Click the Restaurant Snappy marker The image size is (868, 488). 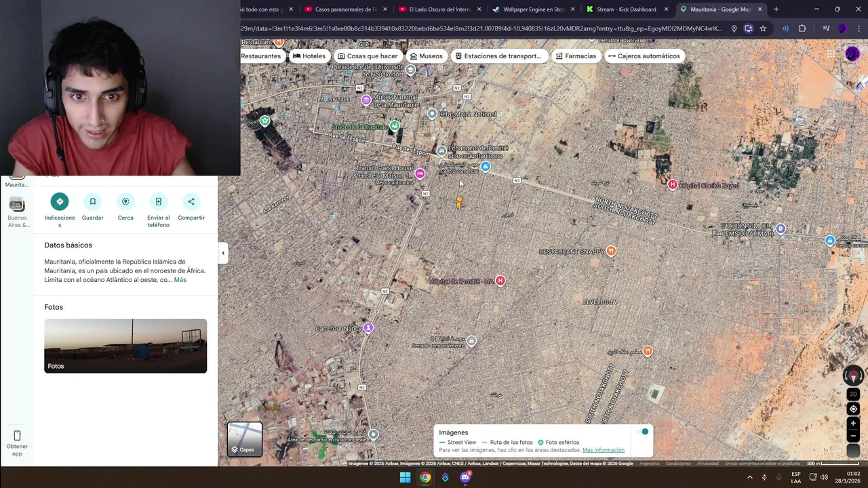(612, 251)
